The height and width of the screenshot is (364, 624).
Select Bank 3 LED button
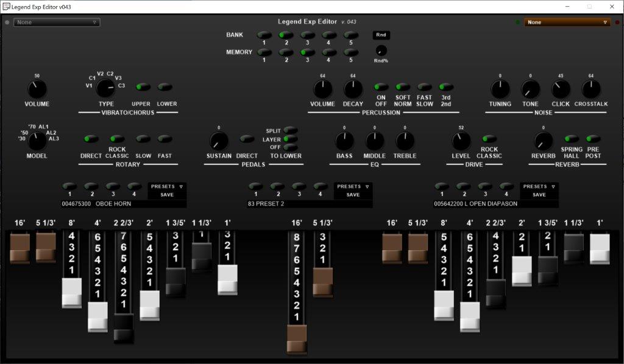tap(307, 35)
